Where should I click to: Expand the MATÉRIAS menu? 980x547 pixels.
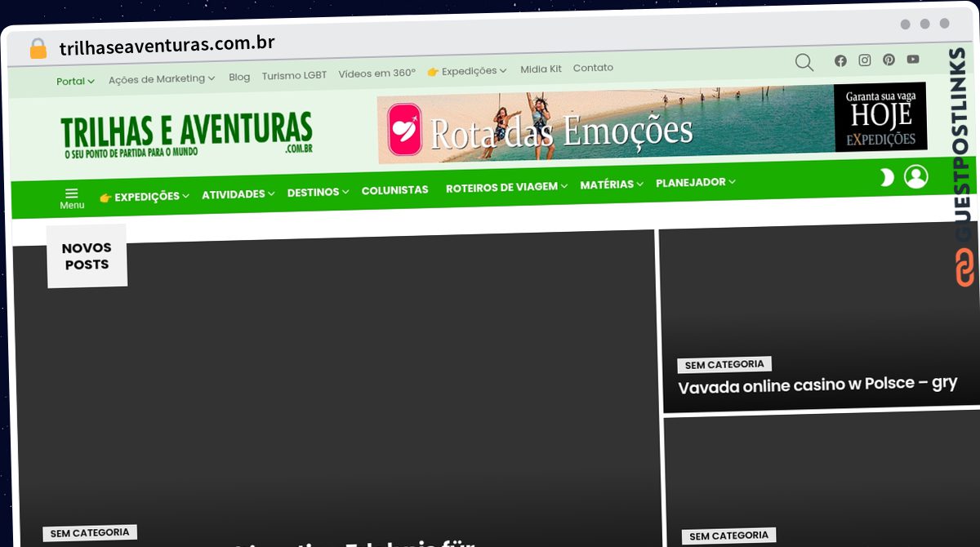tap(612, 185)
